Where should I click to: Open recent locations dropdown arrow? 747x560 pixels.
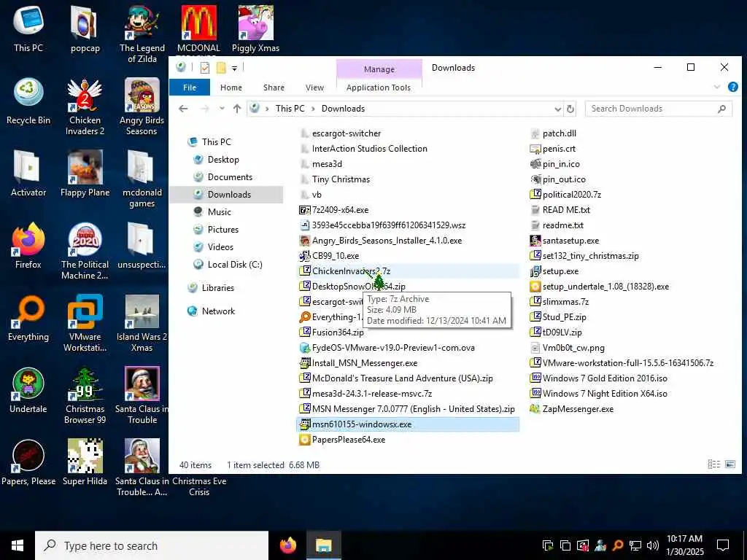tap(222, 109)
